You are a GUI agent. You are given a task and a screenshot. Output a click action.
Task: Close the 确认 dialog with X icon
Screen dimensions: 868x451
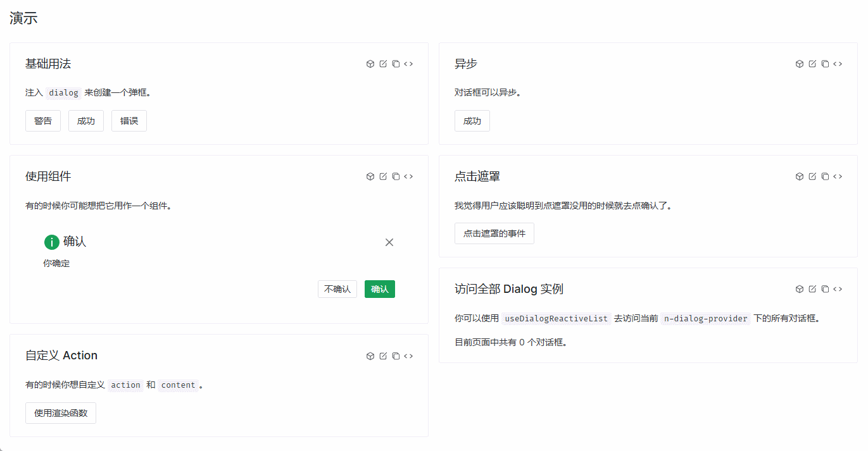tap(389, 242)
